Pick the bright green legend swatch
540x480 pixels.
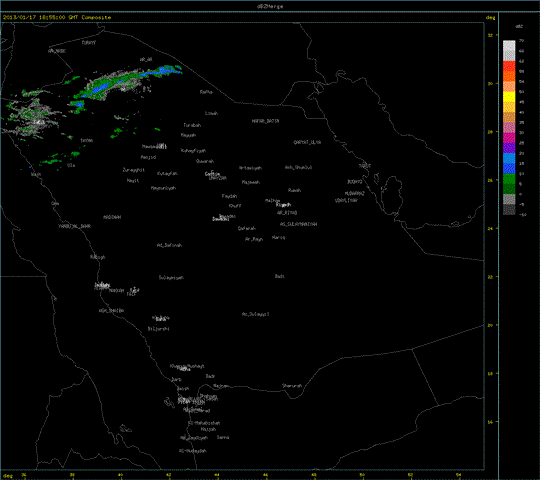(x=509, y=179)
